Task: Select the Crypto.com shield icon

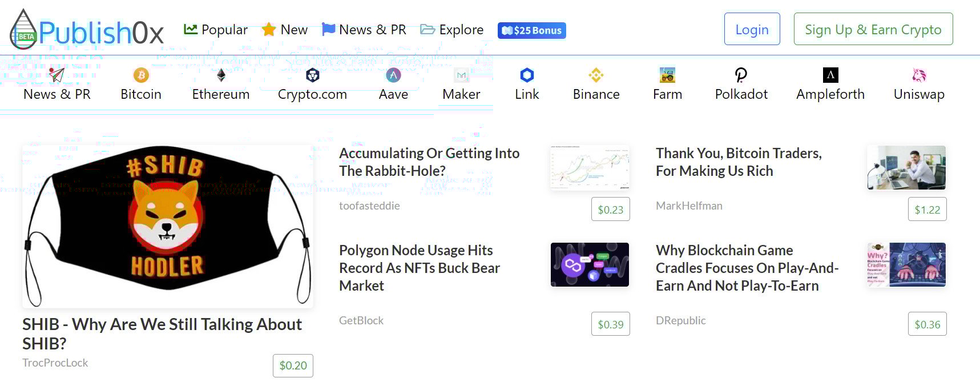Action: 312,75
